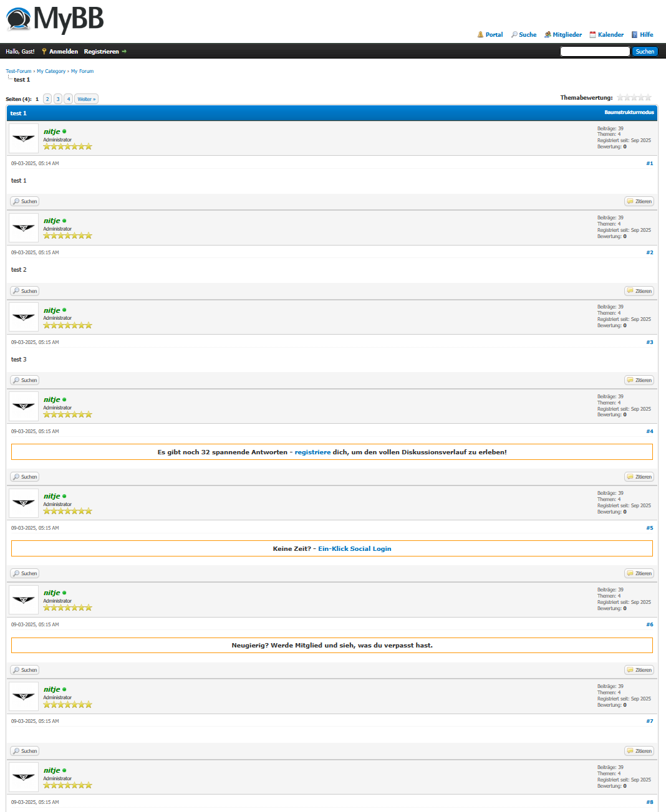Open the post #3 permalink

(x=649, y=342)
